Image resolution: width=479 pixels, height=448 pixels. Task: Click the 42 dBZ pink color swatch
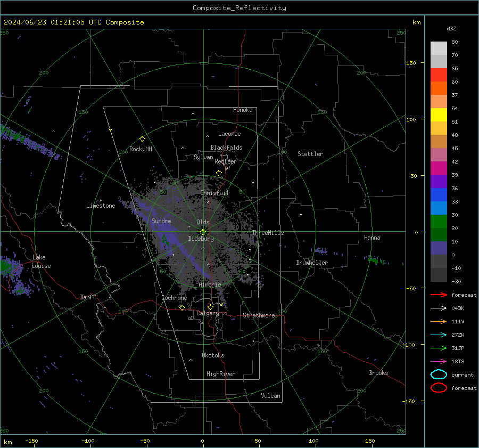[439, 154]
